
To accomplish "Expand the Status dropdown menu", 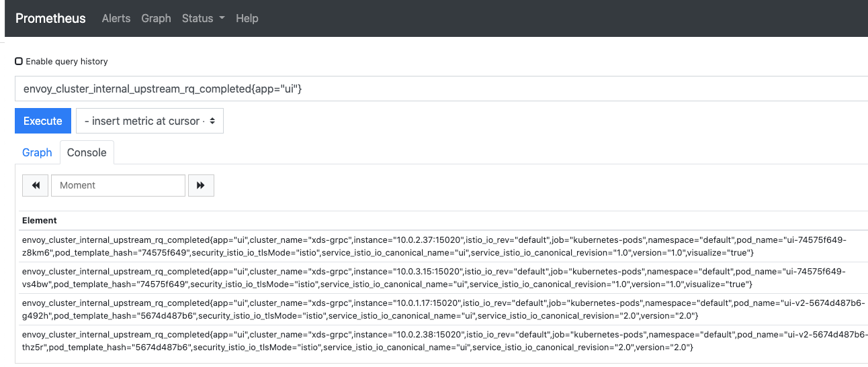I will (203, 18).
